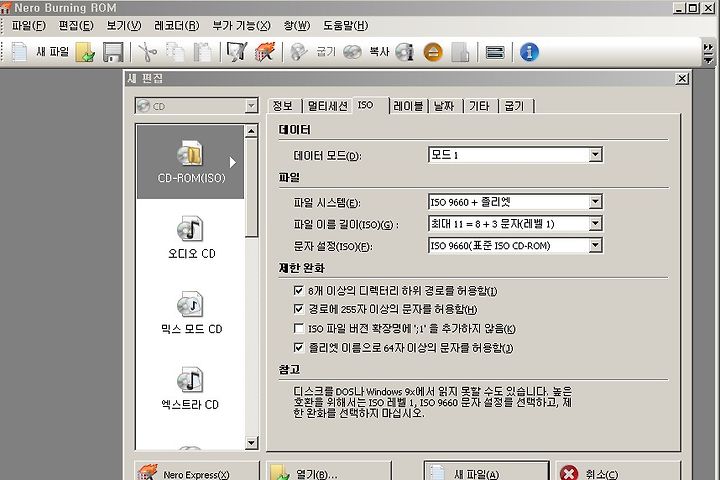Switch to the 날짜 tab

click(x=444, y=106)
